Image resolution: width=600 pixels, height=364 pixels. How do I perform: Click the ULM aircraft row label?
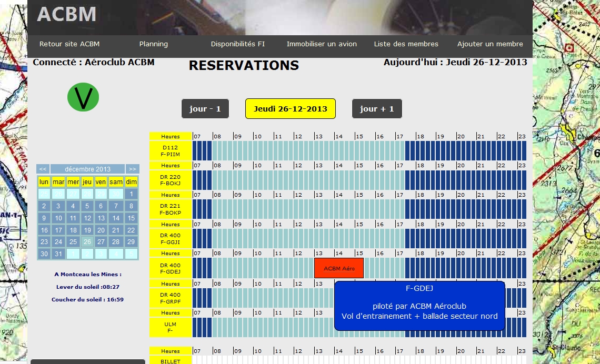(171, 328)
